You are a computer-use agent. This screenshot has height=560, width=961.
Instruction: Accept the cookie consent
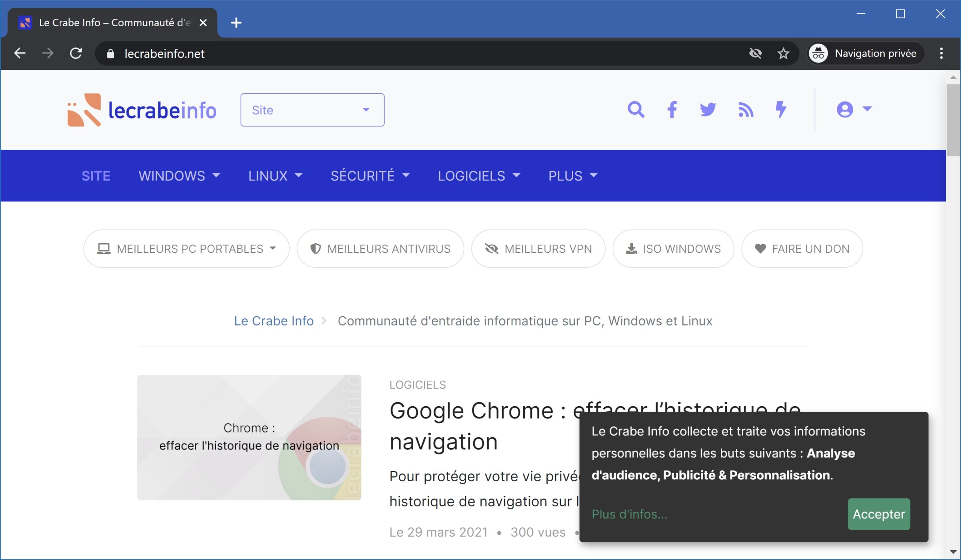879,514
